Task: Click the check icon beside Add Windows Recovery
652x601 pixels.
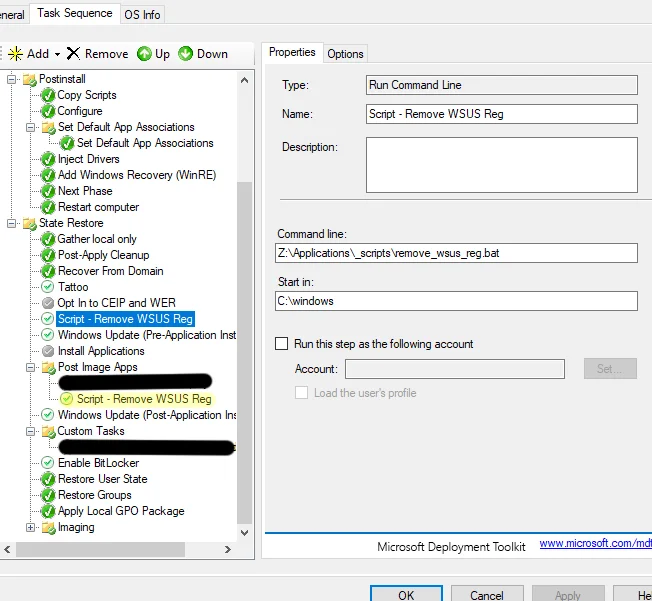Action: pos(48,175)
